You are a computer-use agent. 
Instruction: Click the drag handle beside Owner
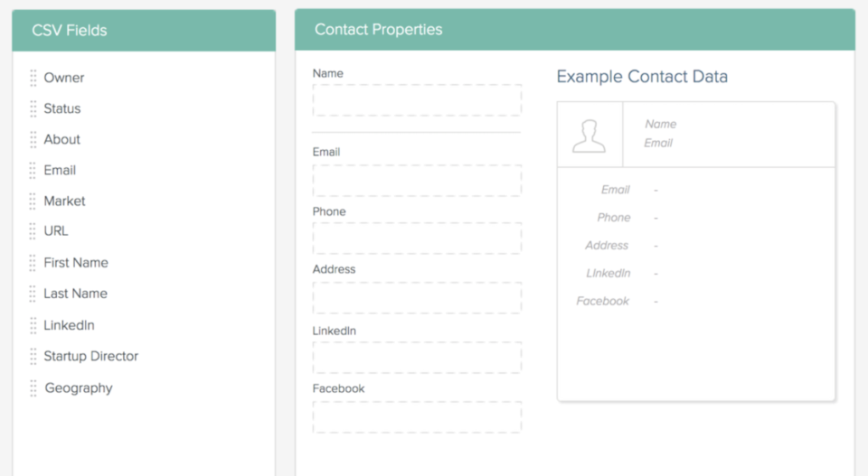tap(33, 78)
